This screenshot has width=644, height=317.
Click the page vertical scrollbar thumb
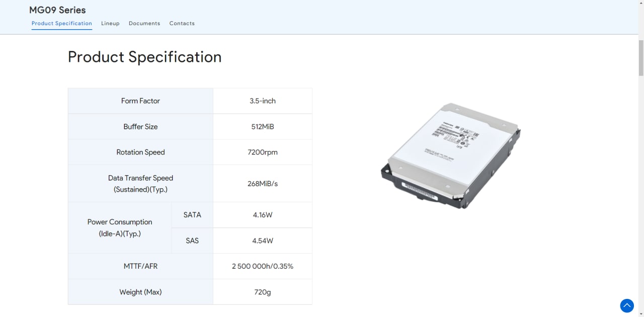pos(641,58)
